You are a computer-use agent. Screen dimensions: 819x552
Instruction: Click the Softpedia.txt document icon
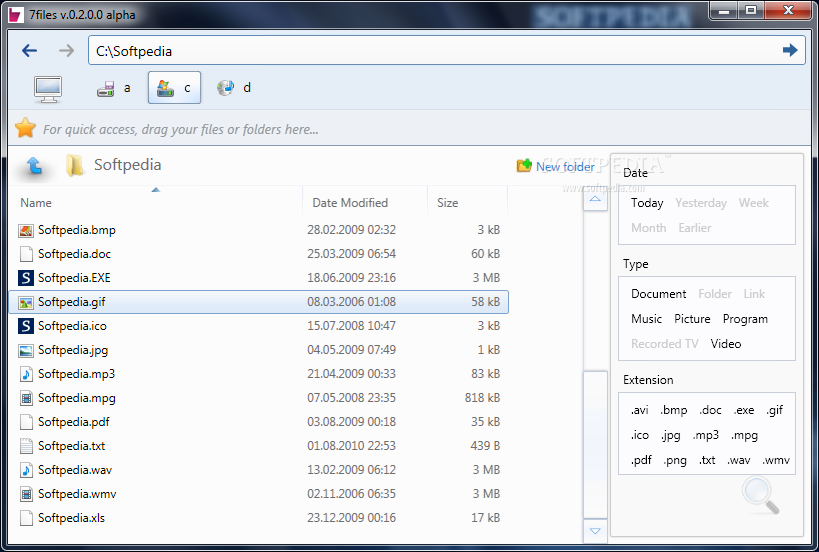[x=26, y=446]
